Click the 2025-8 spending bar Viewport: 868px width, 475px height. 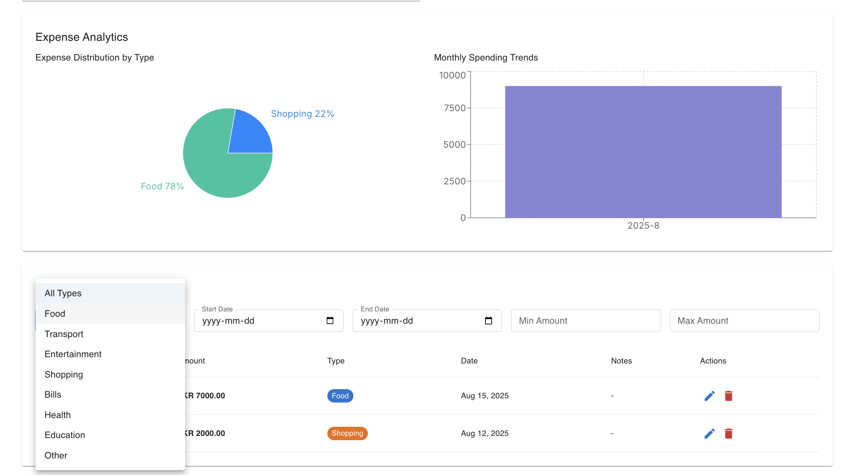643,152
